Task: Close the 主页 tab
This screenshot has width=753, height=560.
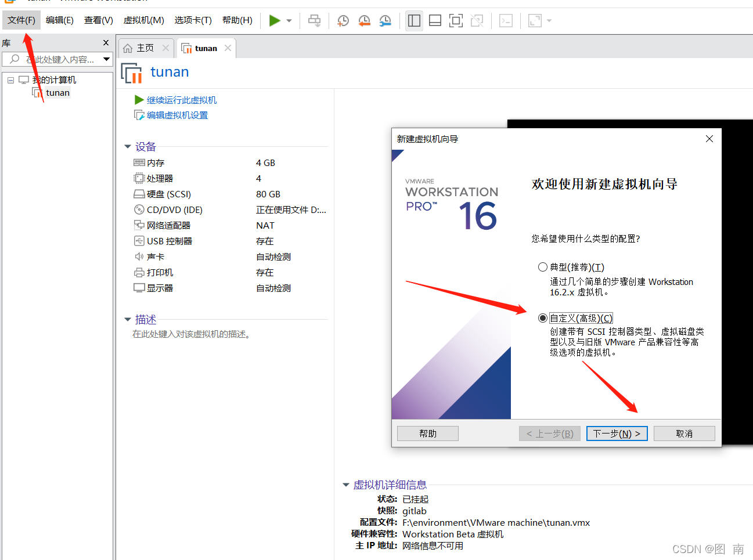Action: pos(166,48)
